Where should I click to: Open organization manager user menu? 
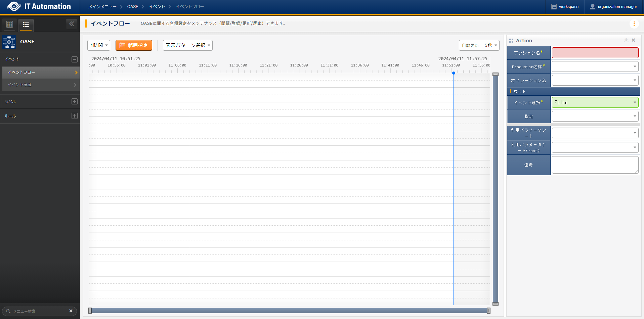[x=613, y=7]
